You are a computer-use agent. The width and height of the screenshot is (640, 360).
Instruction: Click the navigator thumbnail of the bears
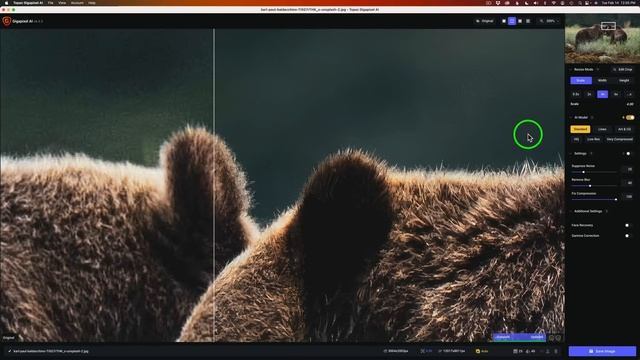pyautogui.click(x=602, y=39)
